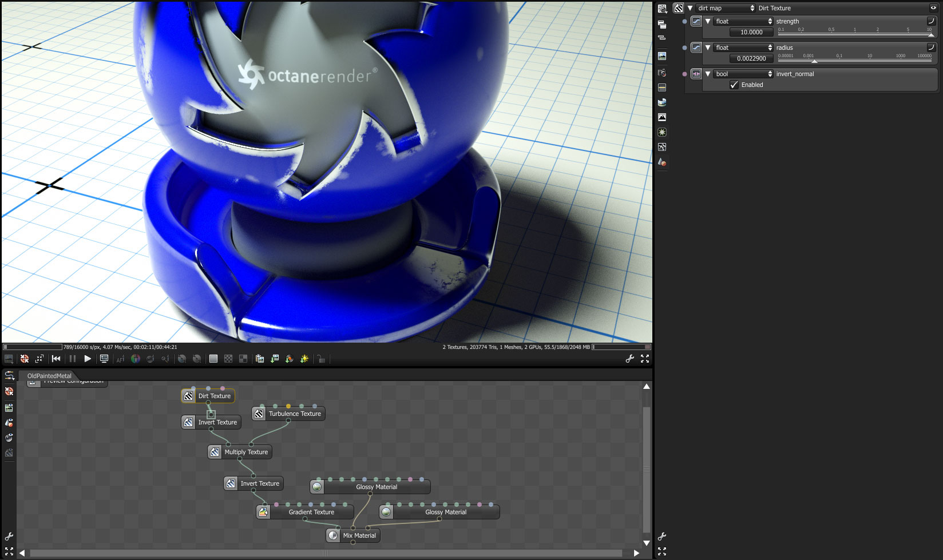Click the eye-and-shapes material preview icon in graph sidebar
Viewport: 943px width, 560px height.
click(9, 423)
